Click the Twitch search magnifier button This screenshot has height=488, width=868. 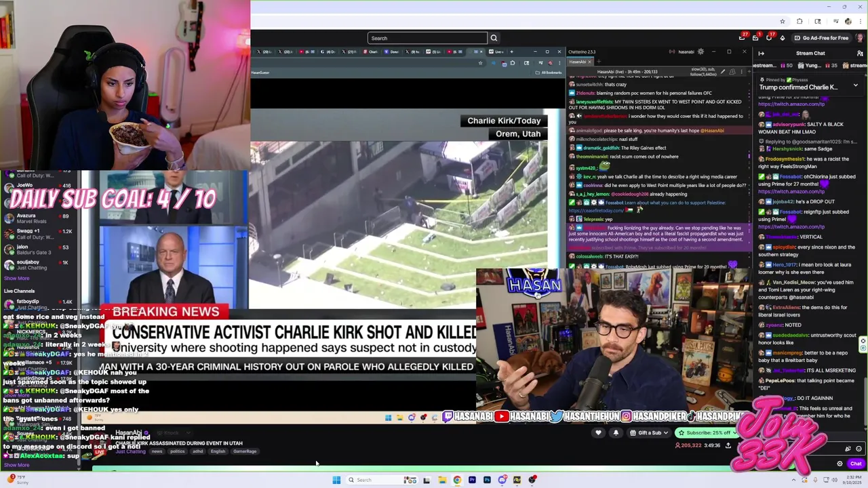494,38
